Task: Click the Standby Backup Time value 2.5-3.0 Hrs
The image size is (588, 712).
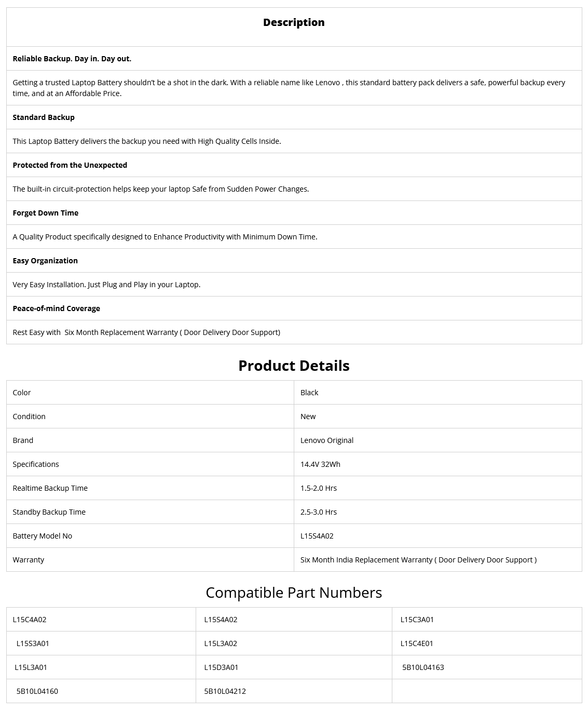Action: tap(319, 512)
